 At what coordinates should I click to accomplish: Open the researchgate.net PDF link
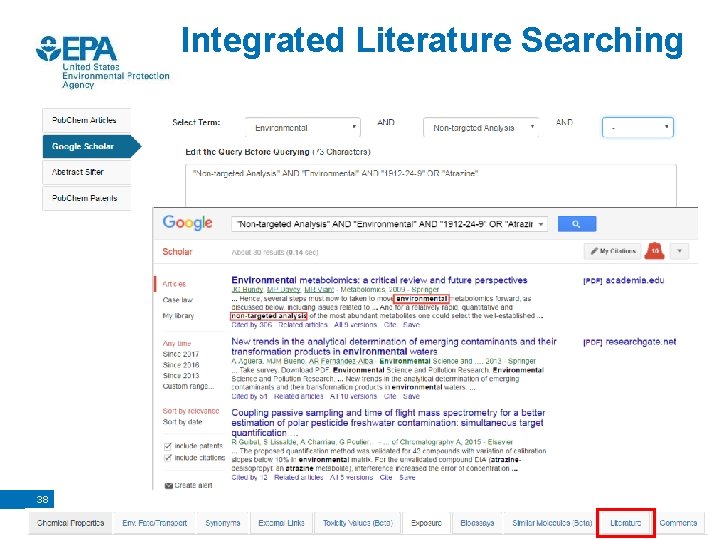630,342
